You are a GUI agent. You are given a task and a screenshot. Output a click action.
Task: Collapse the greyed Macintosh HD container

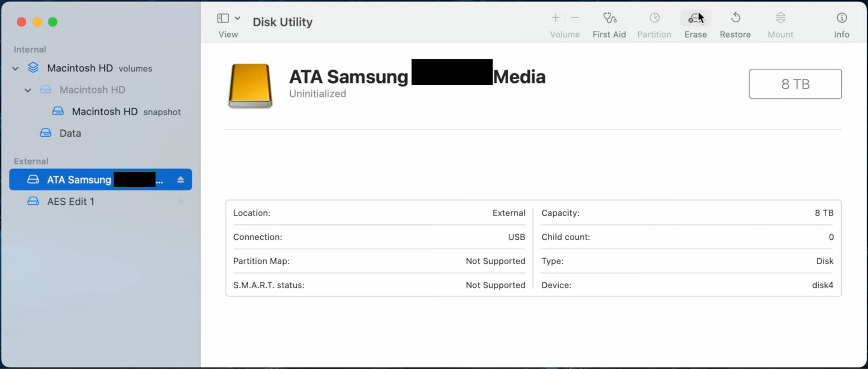(28, 90)
